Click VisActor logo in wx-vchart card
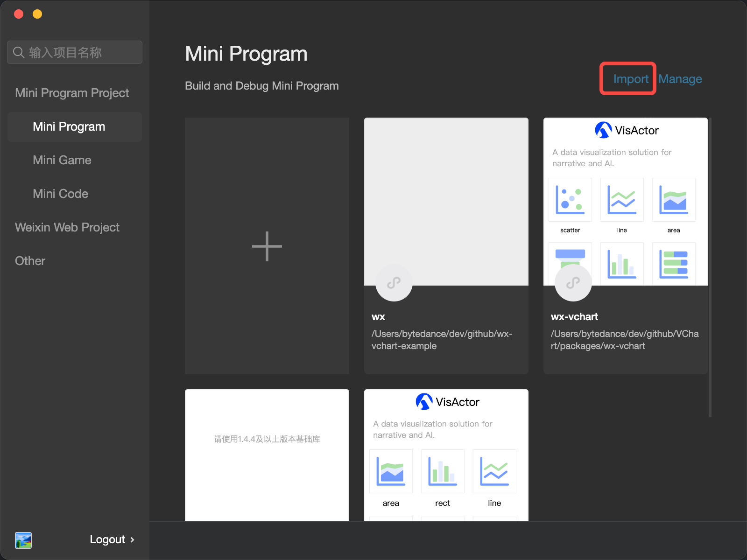Viewport: 747px width, 560px height. coord(627,130)
